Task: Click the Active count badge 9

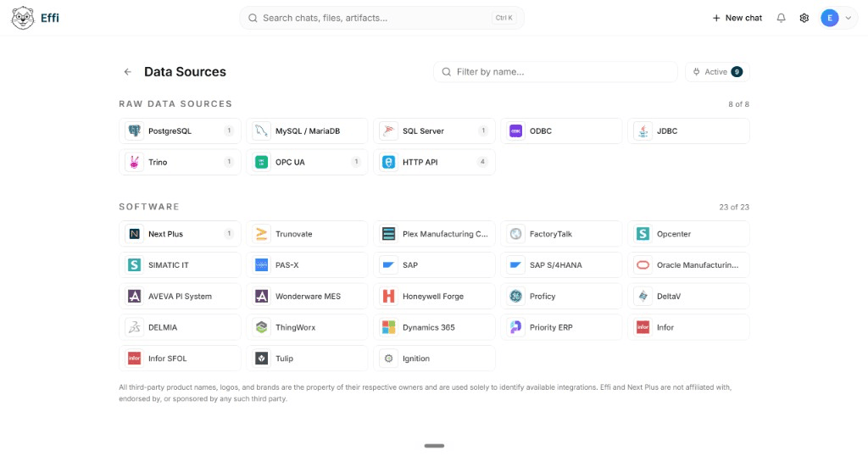Action: point(737,72)
